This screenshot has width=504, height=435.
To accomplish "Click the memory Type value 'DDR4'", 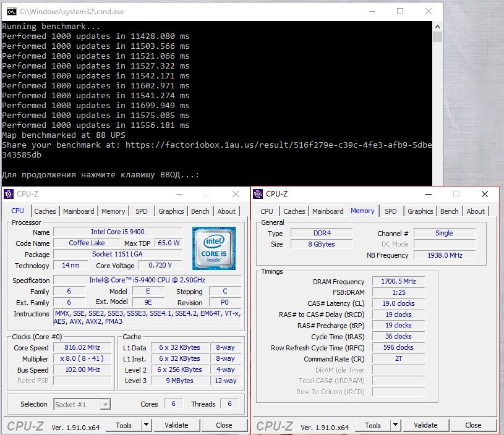I will [322, 233].
